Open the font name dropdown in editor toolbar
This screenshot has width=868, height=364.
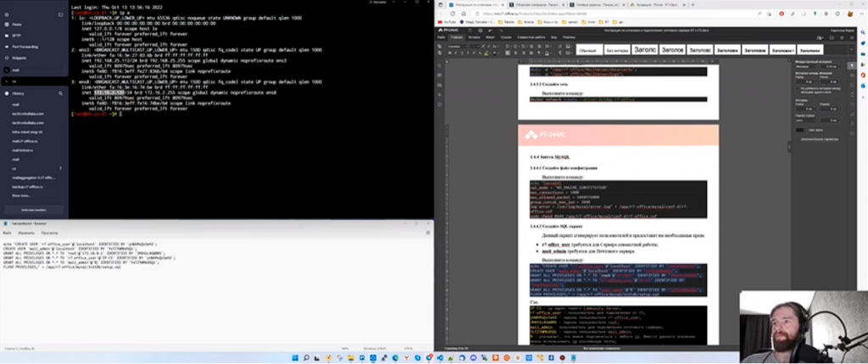(x=456, y=46)
